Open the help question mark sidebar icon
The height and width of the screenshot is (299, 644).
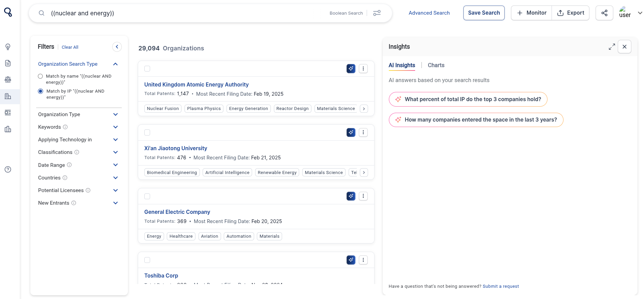8,169
